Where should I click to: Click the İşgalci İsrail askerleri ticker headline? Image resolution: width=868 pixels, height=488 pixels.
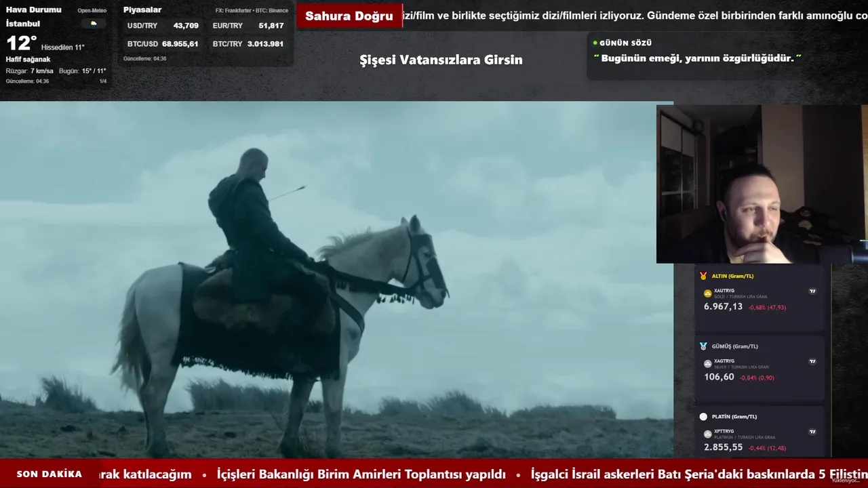point(699,474)
